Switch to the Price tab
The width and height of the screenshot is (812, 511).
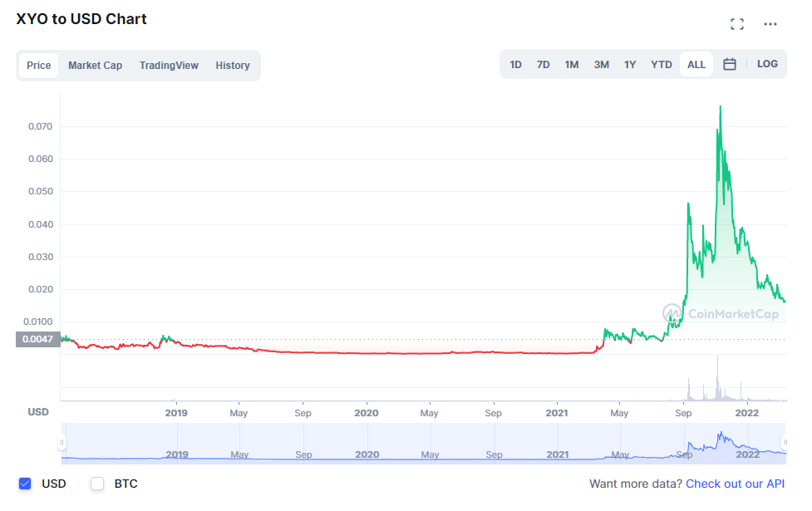point(39,66)
